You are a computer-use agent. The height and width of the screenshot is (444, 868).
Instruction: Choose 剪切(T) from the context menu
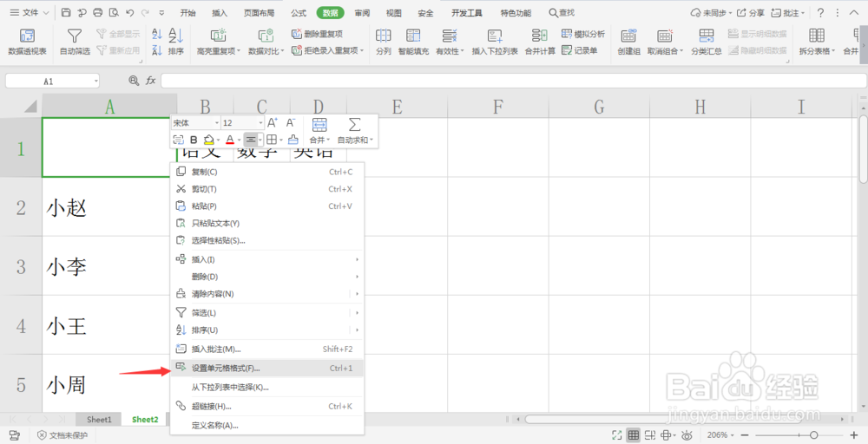(266, 189)
